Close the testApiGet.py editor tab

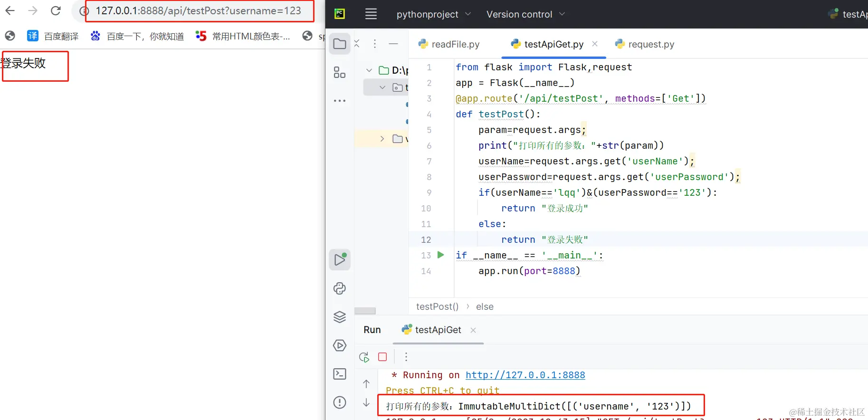(595, 44)
